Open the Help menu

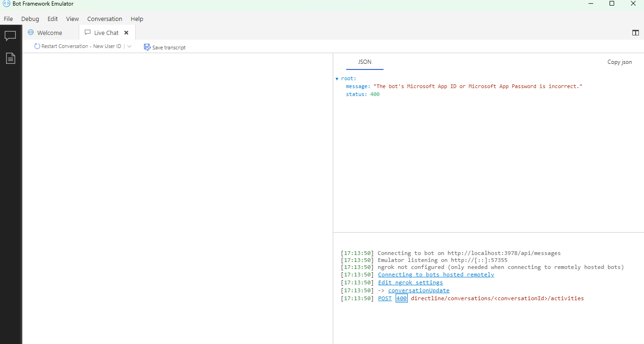[x=137, y=19]
